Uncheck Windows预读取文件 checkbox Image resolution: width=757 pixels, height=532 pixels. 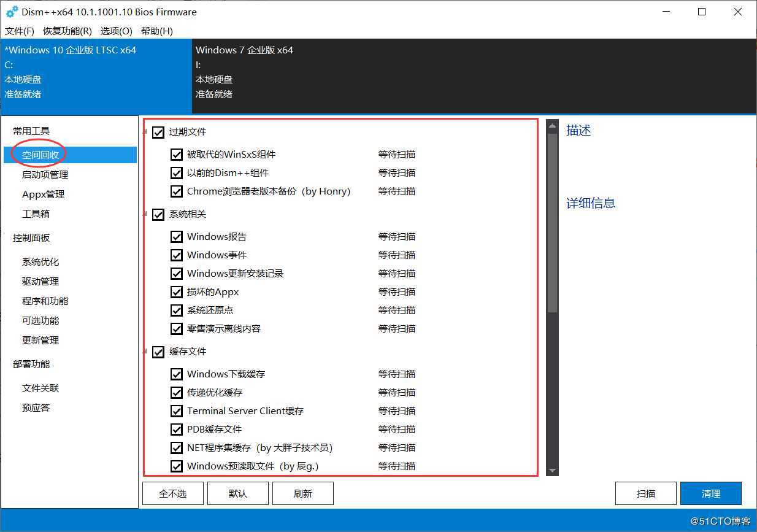[177, 466]
